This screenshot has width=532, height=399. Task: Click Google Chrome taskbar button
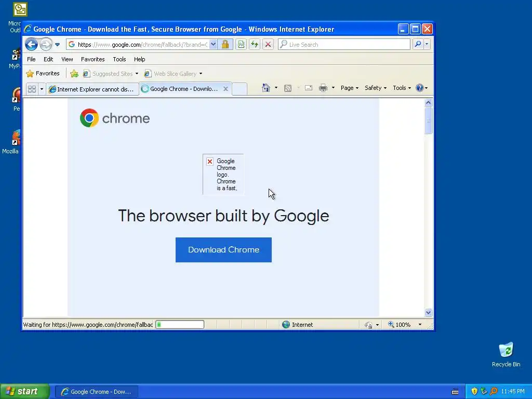click(x=97, y=392)
